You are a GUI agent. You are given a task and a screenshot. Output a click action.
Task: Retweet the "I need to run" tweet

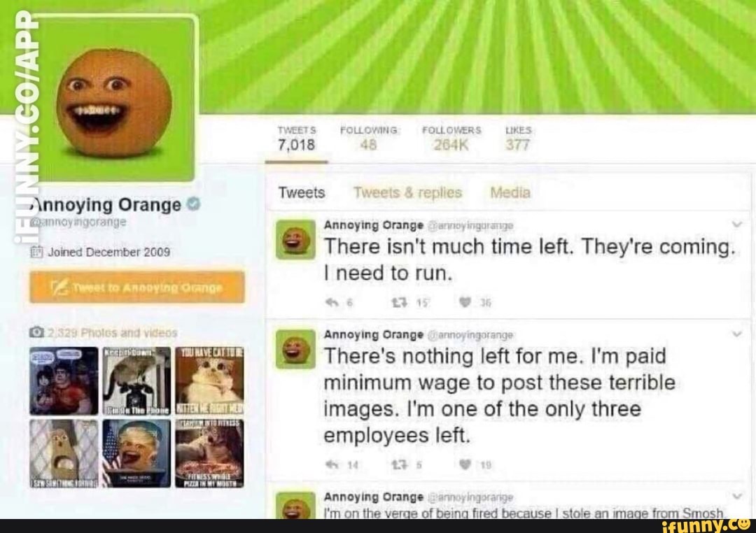click(x=399, y=302)
